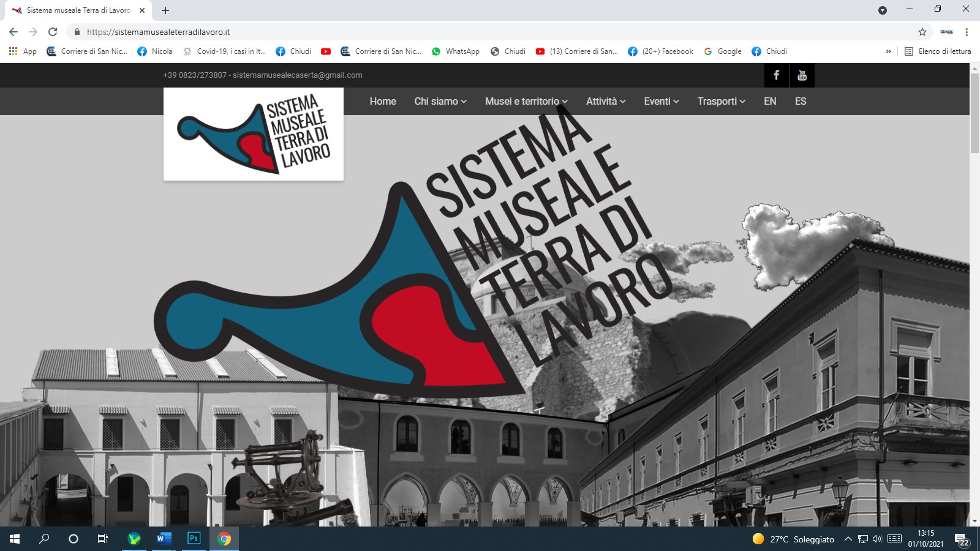Go to the Home menu item
This screenshot has width=980, height=551.
(x=383, y=102)
